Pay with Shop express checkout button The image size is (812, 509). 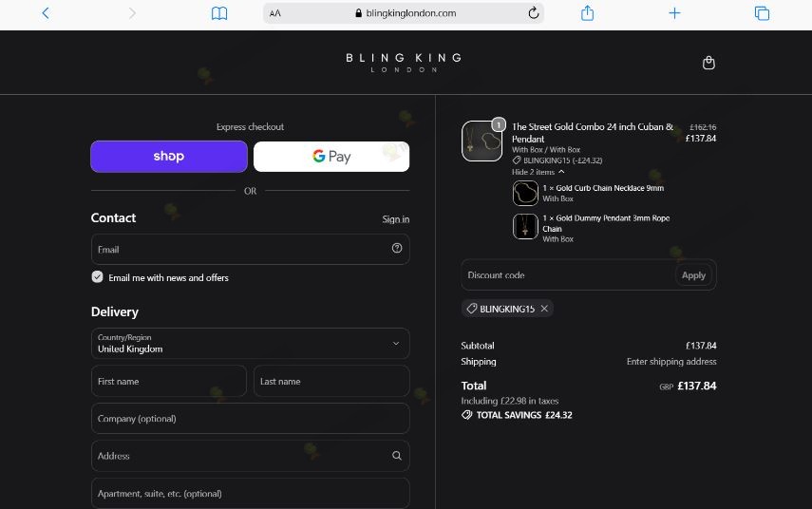[x=169, y=157]
